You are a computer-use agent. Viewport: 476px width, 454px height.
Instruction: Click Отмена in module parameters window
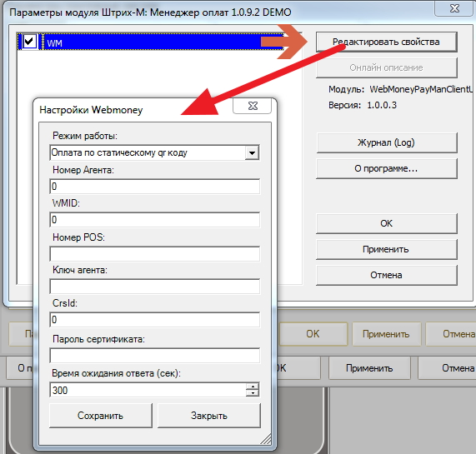pos(387,275)
